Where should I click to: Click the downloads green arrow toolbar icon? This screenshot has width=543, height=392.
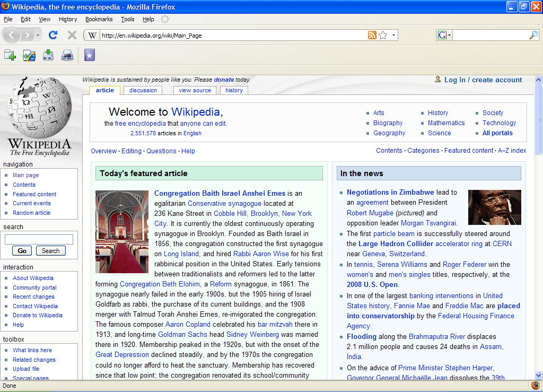pyautogui.click(x=48, y=55)
